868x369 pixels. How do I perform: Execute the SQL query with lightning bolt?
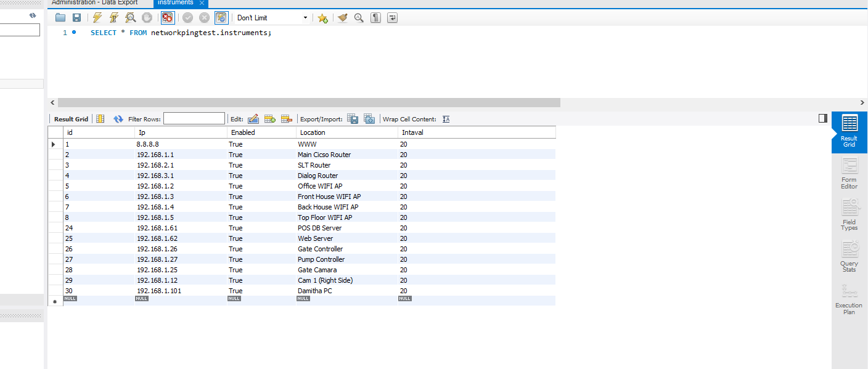click(x=97, y=18)
